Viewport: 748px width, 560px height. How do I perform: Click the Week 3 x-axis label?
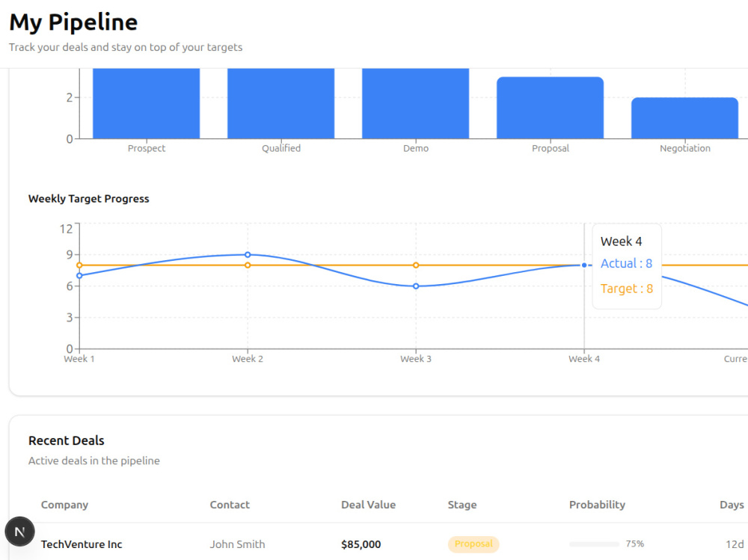pyautogui.click(x=415, y=359)
